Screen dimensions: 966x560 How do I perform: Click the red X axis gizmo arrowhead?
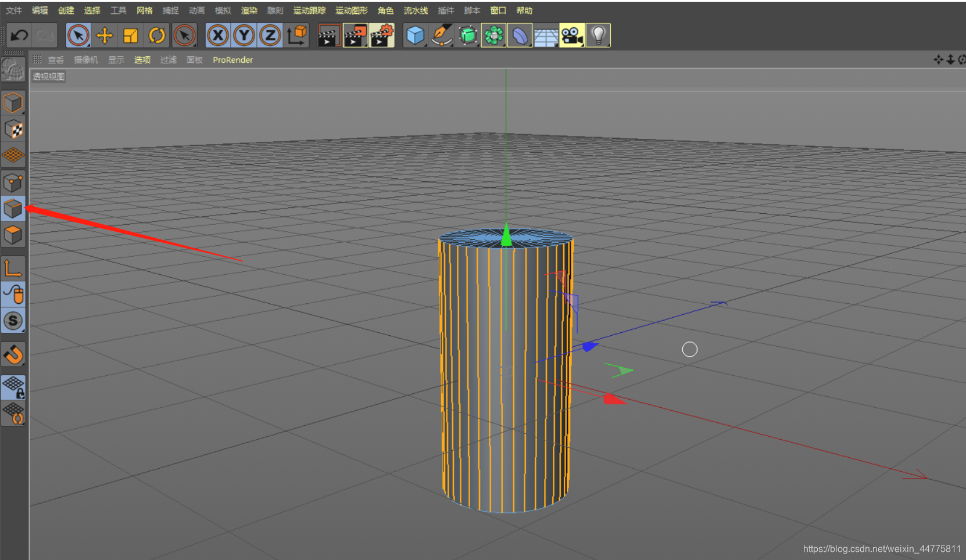613,399
